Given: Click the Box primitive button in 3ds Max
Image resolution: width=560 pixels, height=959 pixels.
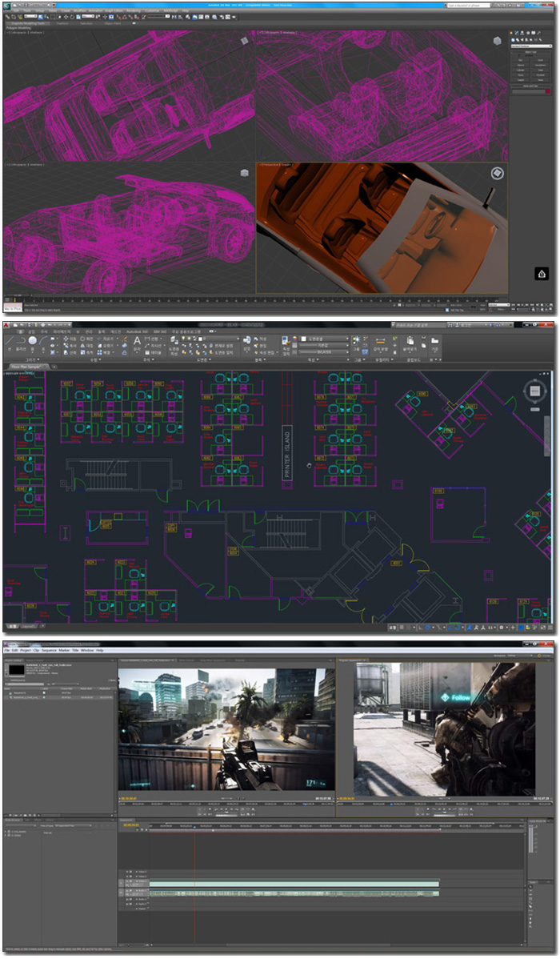Looking at the screenshot, I should (x=521, y=60).
